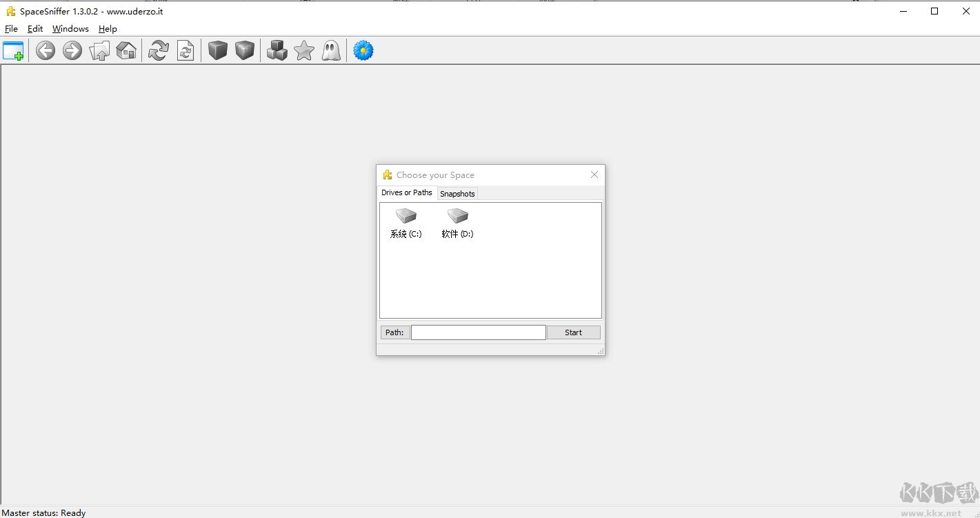
Task: Click the second cube detail icon
Action: (245, 51)
